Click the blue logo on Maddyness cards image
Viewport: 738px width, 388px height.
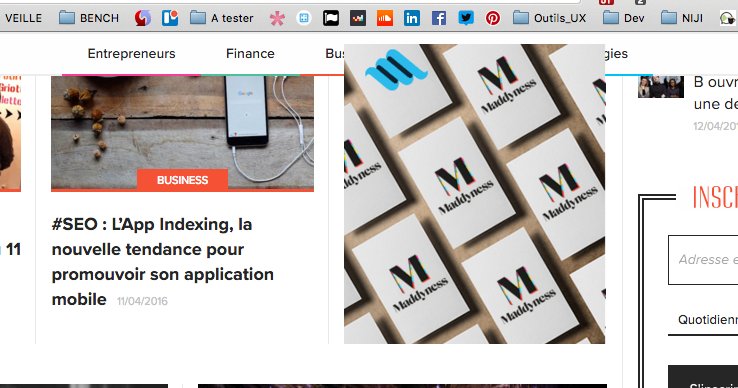point(396,70)
